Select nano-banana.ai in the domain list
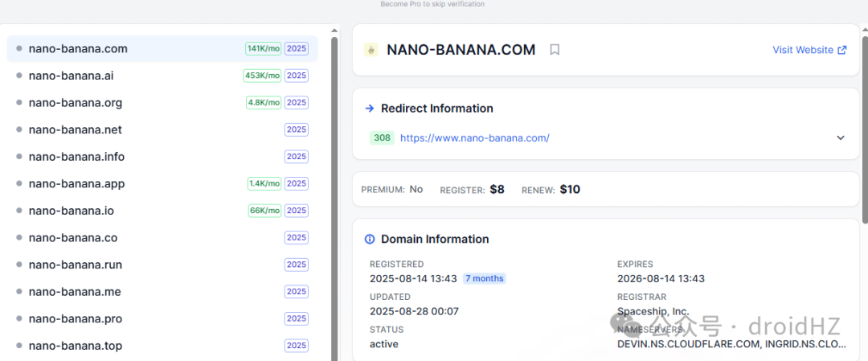868x361 pixels. [x=162, y=76]
